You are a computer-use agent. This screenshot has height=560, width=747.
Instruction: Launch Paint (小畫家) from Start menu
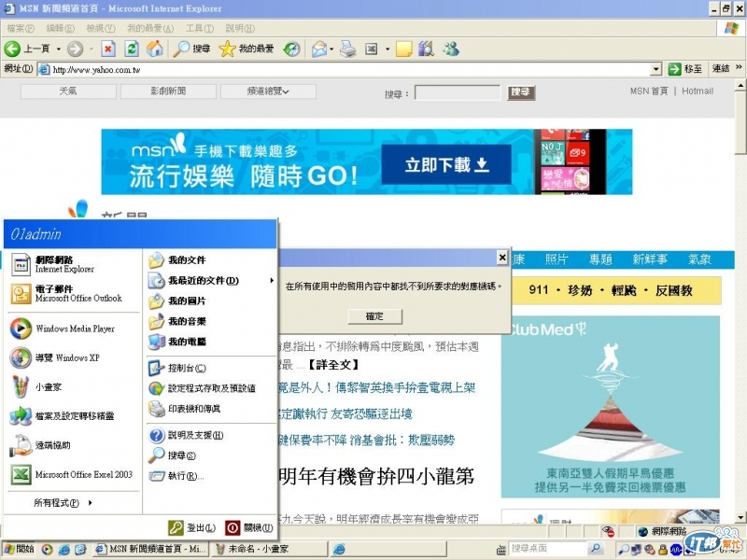pos(72,386)
